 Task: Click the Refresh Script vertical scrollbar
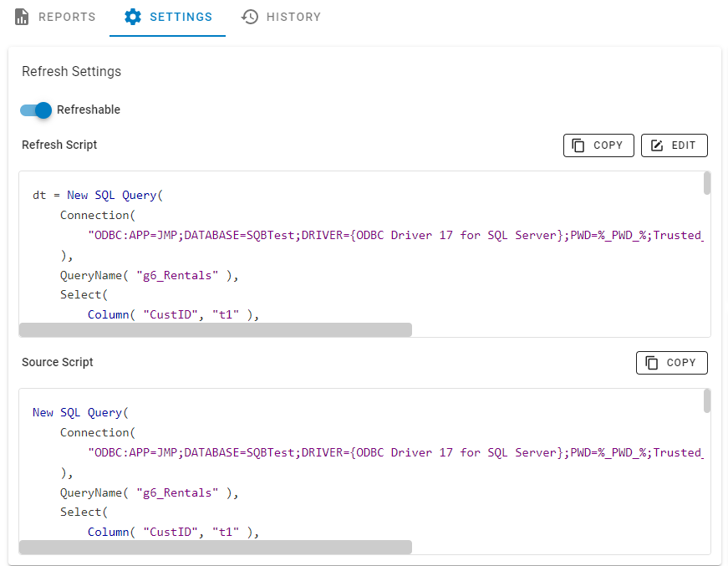707,183
